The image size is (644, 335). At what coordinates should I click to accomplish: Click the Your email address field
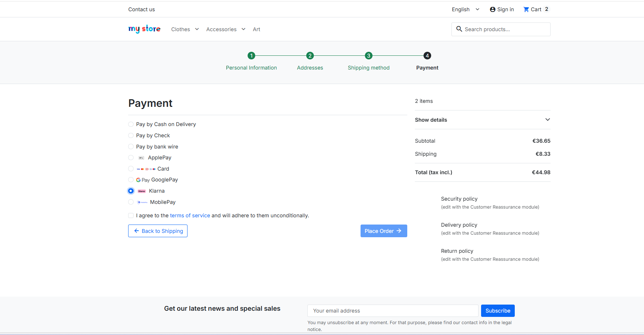pos(393,311)
